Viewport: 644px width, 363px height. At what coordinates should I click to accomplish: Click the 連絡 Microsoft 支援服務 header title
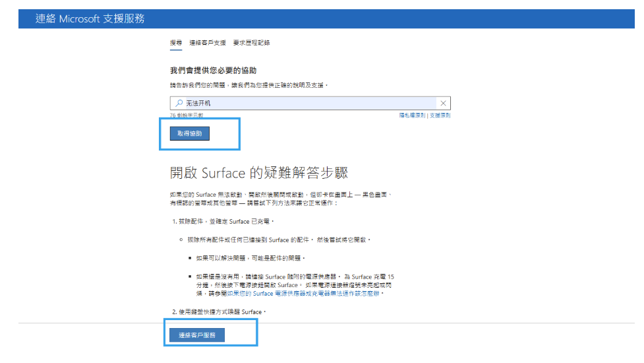pyautogui.click(x=90, y=18)
